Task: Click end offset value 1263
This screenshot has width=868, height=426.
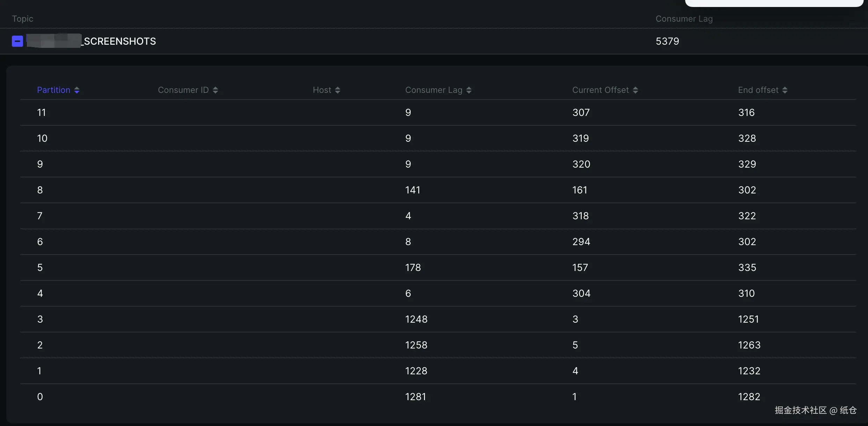Action: (749, 345)
